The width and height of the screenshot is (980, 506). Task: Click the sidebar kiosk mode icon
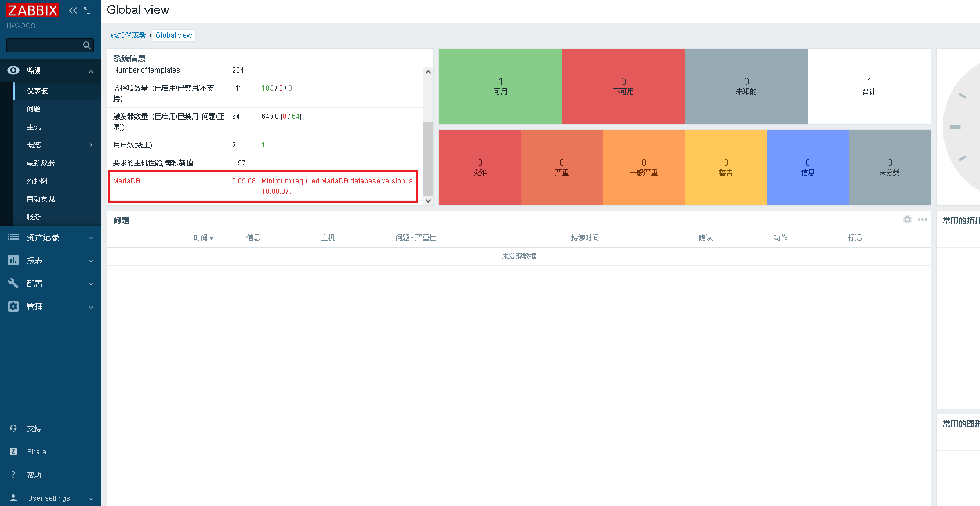tap(87, 10)
